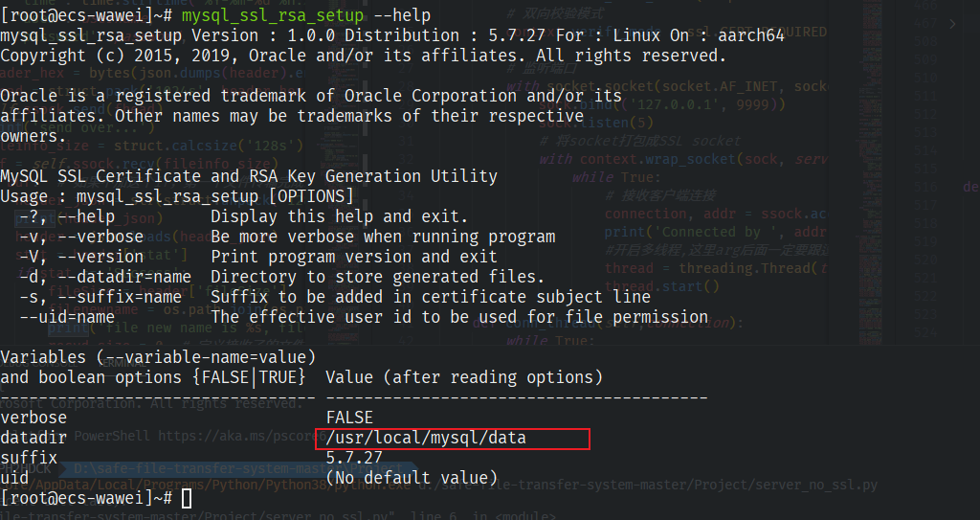Screen dimensions: 980x520
Task: Click the '--uid=name' option
Action: (67, 317)
